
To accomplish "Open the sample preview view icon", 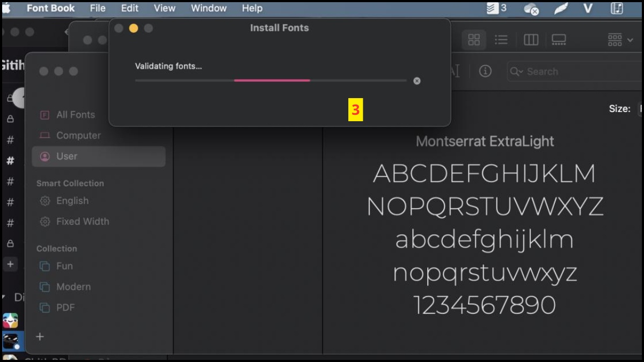I will pos(558,39).
